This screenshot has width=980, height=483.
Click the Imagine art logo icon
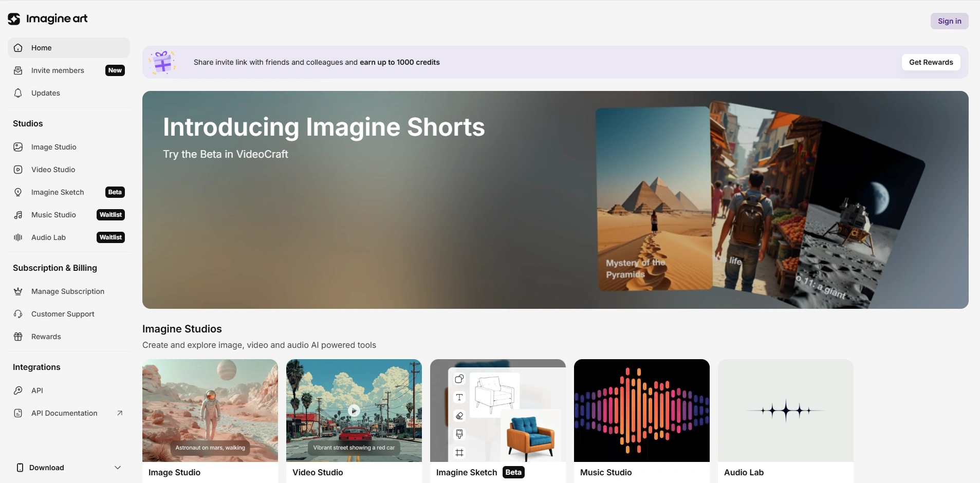(x=14, y=19)
